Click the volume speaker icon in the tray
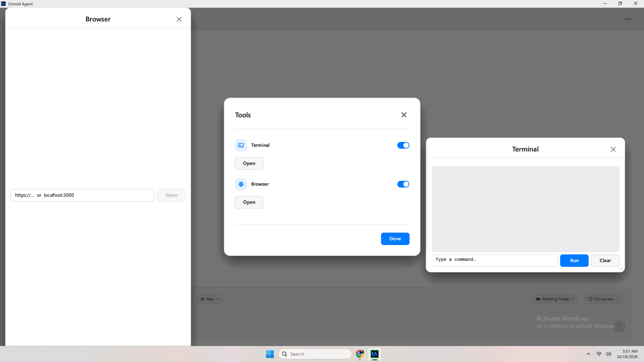This screenshot has height=362, width=644. (608, 354)
